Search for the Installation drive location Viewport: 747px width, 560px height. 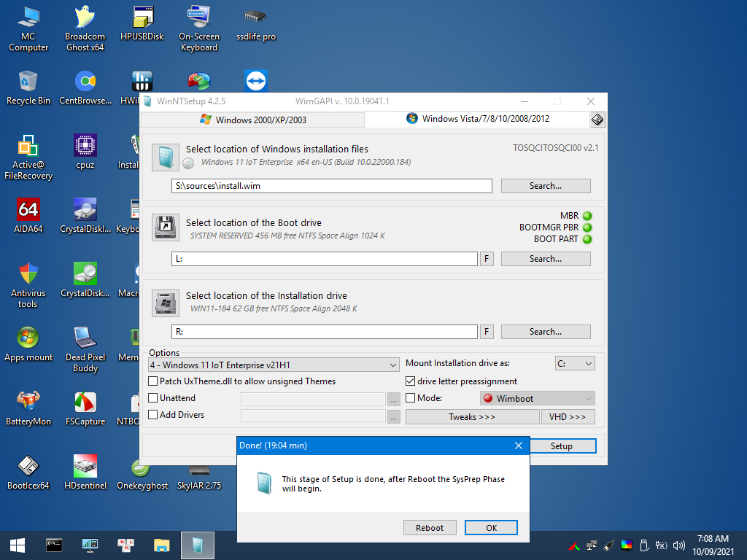coord(546,332)
